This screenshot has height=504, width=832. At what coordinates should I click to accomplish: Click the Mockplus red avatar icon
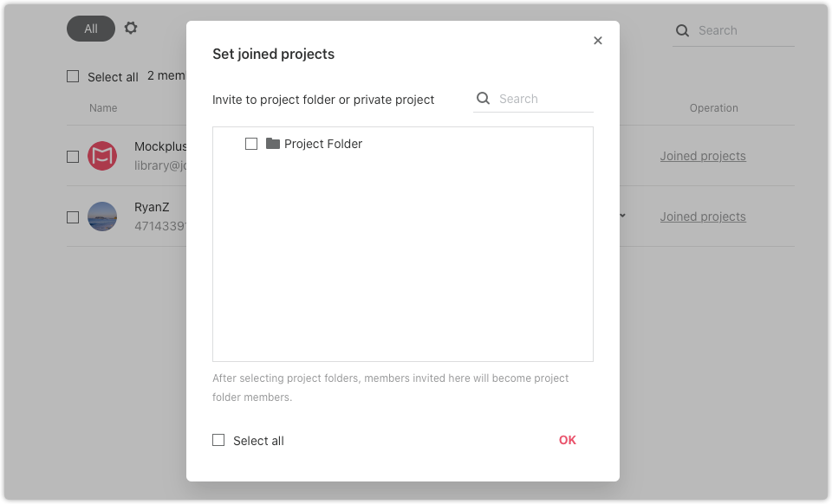tap(102, 156)
